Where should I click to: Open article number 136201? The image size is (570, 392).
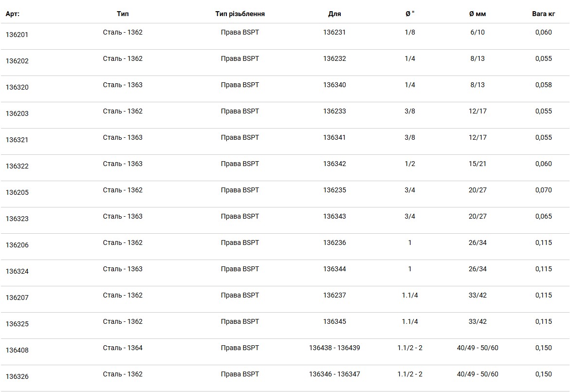tap(17, 35)
